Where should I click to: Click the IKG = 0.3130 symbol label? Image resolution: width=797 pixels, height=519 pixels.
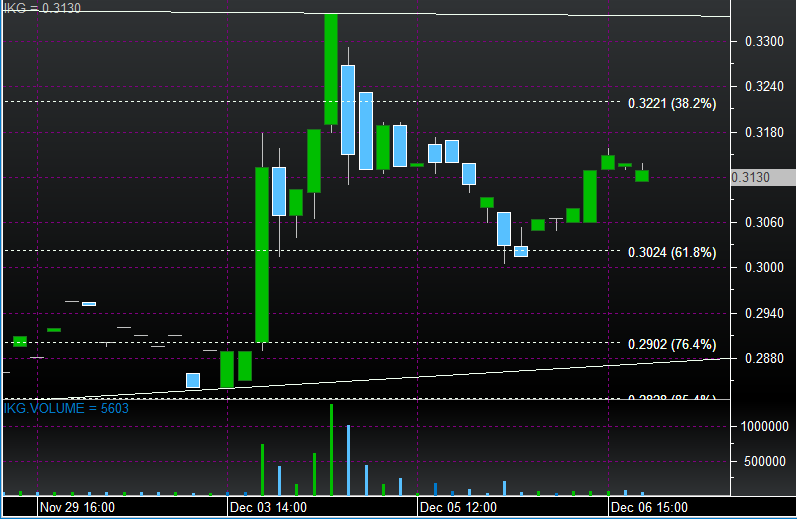(x=34, y=8)
